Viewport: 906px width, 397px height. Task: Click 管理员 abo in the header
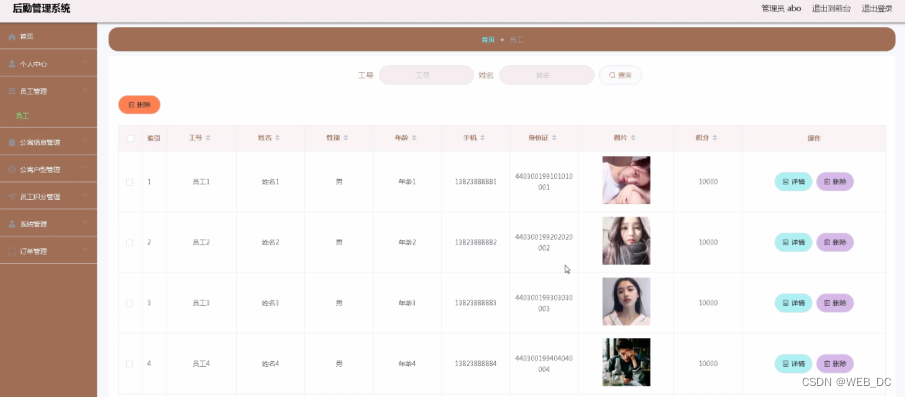[781, 9]
